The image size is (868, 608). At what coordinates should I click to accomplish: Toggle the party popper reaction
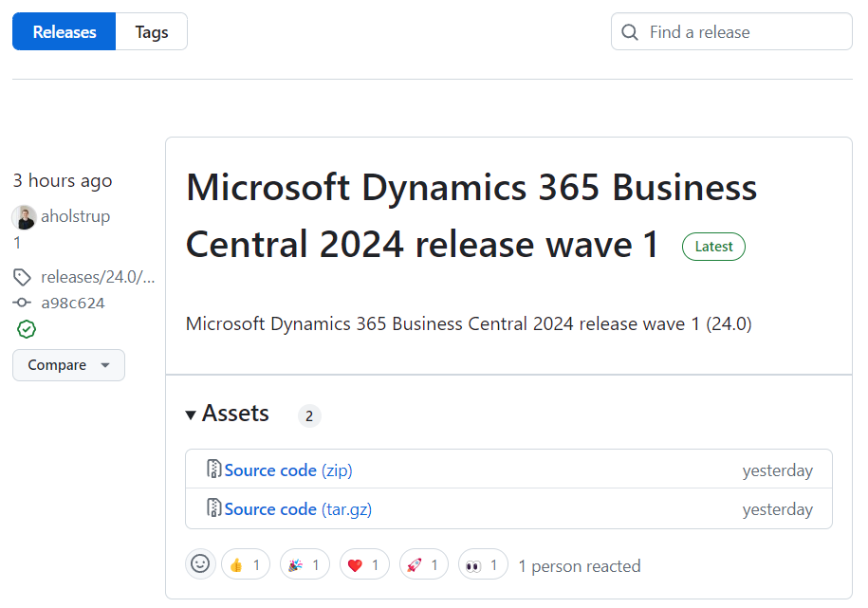(305, 564)
